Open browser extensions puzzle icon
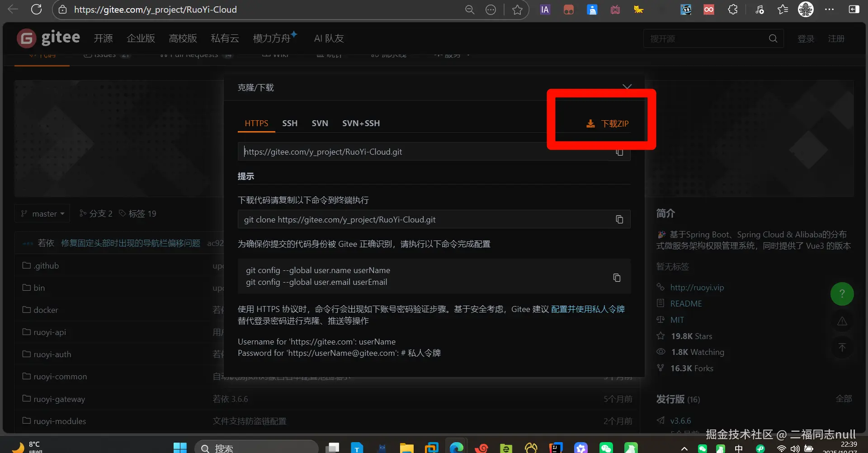868x453 pixels. pos(733,9)
